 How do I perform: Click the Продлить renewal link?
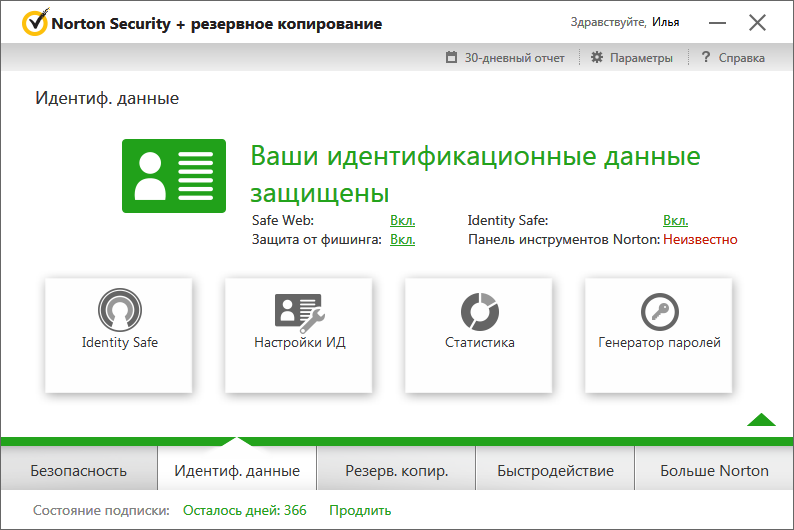(360, 510)
